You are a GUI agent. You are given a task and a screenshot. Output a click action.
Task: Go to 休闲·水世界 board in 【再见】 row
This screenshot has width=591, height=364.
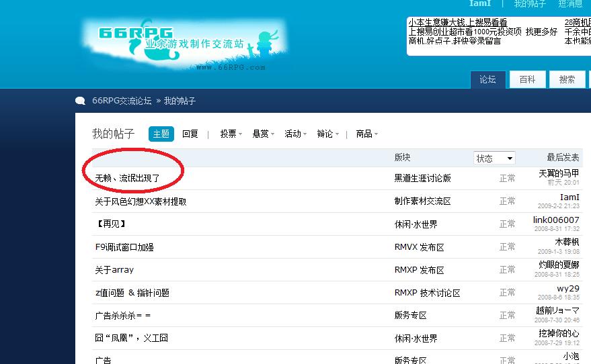[416, 224]
